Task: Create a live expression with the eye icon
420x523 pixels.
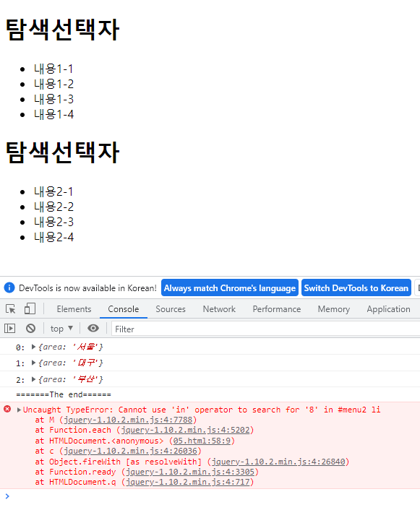Action: (x=93, y=329)
